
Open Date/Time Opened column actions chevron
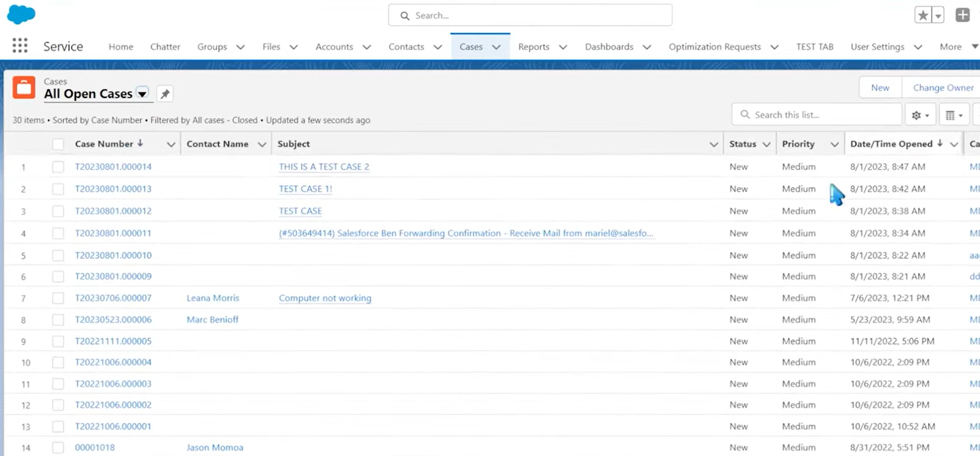954,144
